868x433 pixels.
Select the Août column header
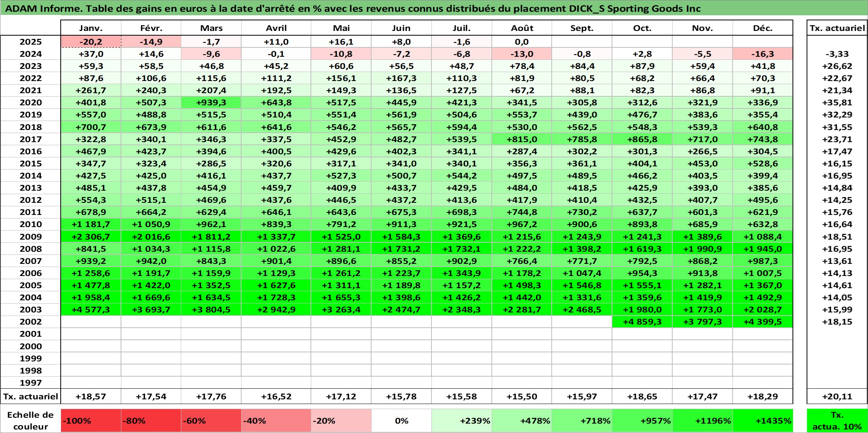[522, 28]
